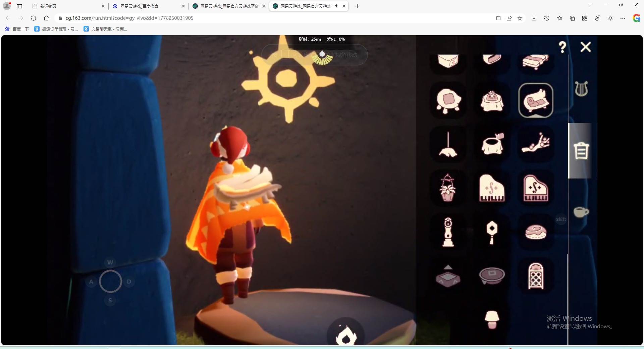Image resolution: width=644 pixels, height=349 pixels.
Task: Click the virtual joystick circle
Action: pyautogui.click(x=110, y=282)
